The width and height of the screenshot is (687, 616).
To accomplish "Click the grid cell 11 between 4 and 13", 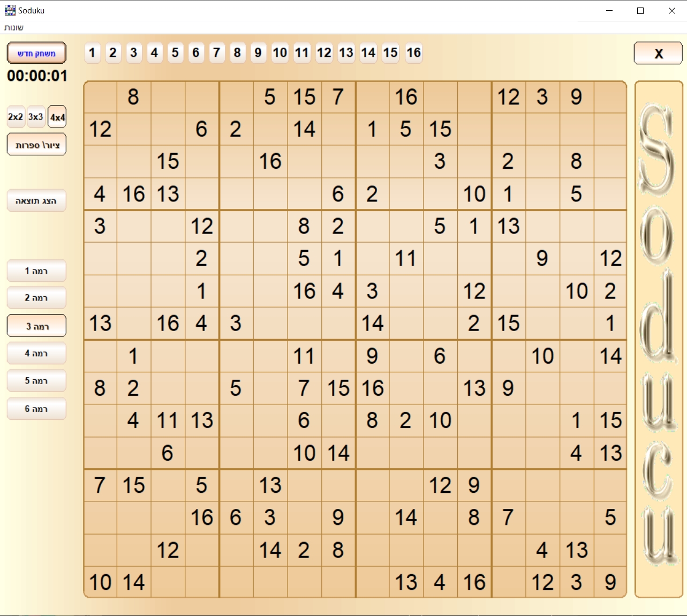I will (168, 420).
